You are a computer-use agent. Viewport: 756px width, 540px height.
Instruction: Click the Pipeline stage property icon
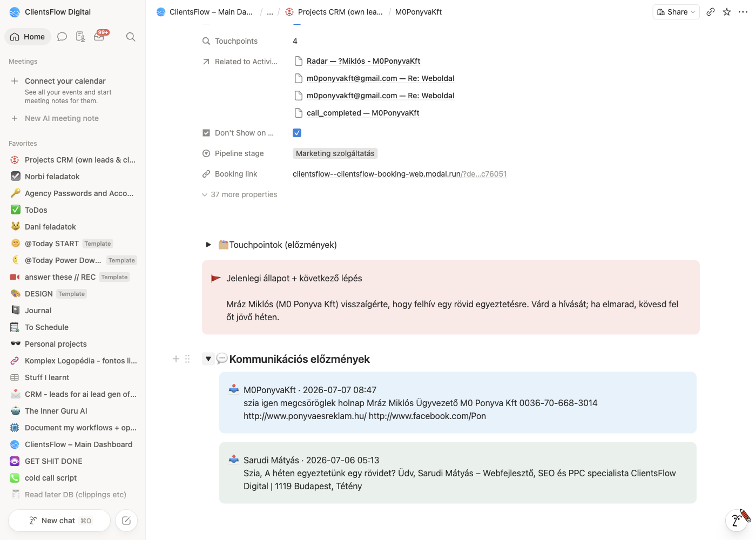206,153
